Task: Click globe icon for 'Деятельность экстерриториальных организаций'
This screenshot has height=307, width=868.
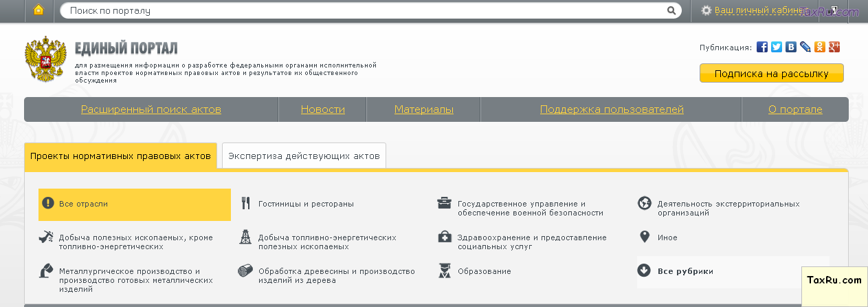Action: tap(644, 203)
